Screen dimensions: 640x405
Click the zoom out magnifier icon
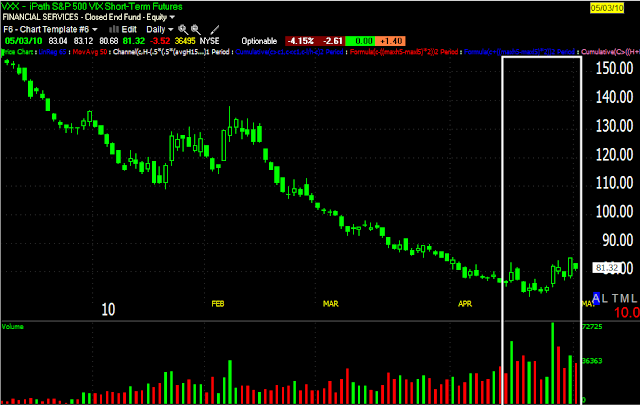[196, 29]
